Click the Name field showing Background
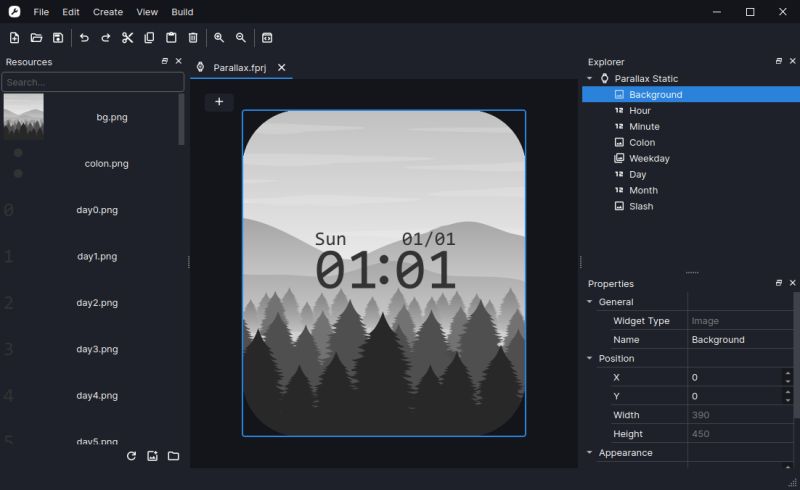The width and height of the screenshot is (800, 490). pos(740,339)
